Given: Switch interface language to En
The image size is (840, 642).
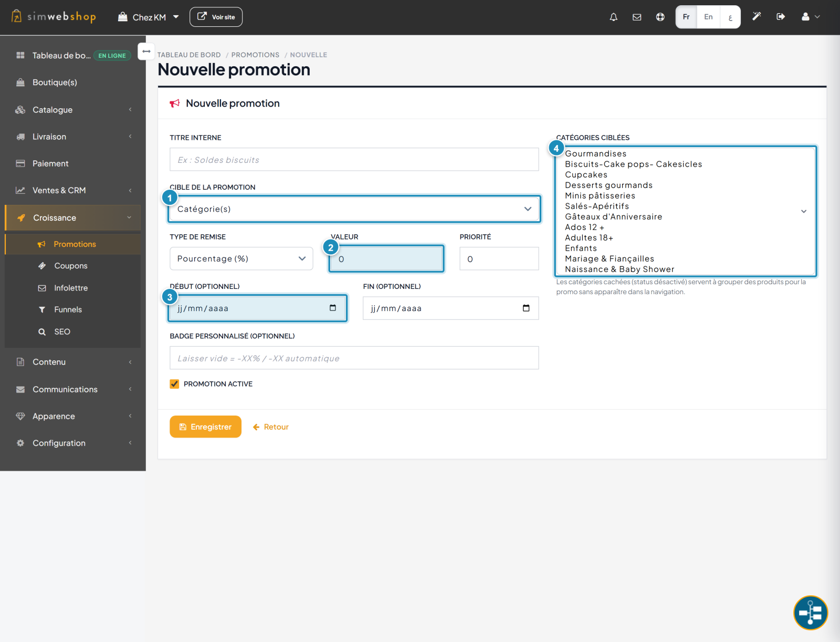Looking at the screenshot, I should coord(708,17).
